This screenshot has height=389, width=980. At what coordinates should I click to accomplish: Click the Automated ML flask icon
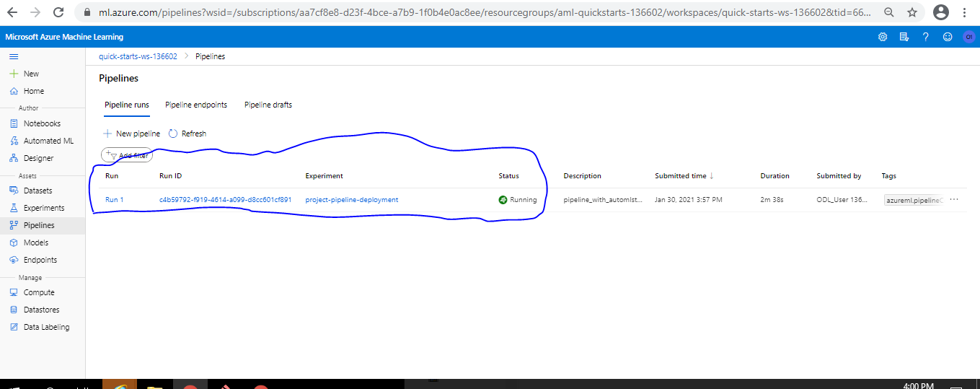14,141
